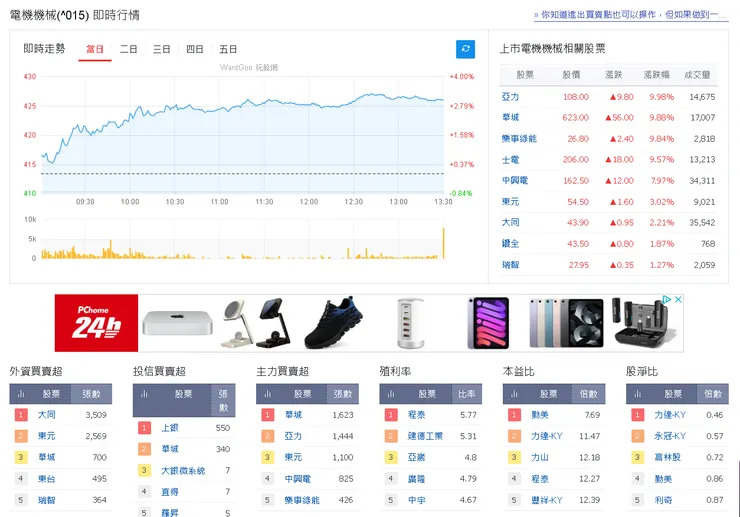Switch chart to 三日 tab
Viewport: 740px width, 517px height.
[161, 49]
